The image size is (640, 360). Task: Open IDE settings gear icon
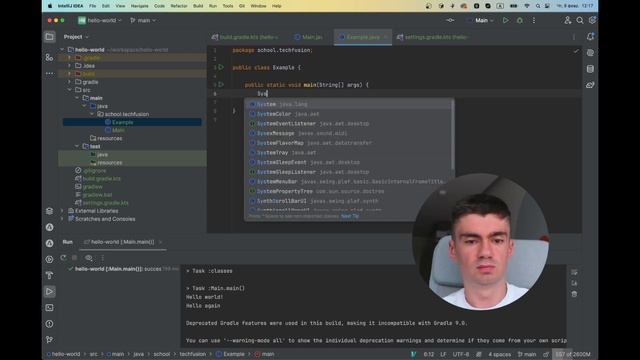(592, 20)
